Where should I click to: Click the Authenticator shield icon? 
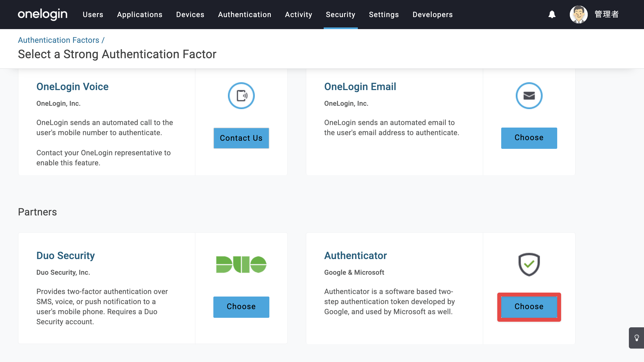pyautogui.click(x=529, y=264)
